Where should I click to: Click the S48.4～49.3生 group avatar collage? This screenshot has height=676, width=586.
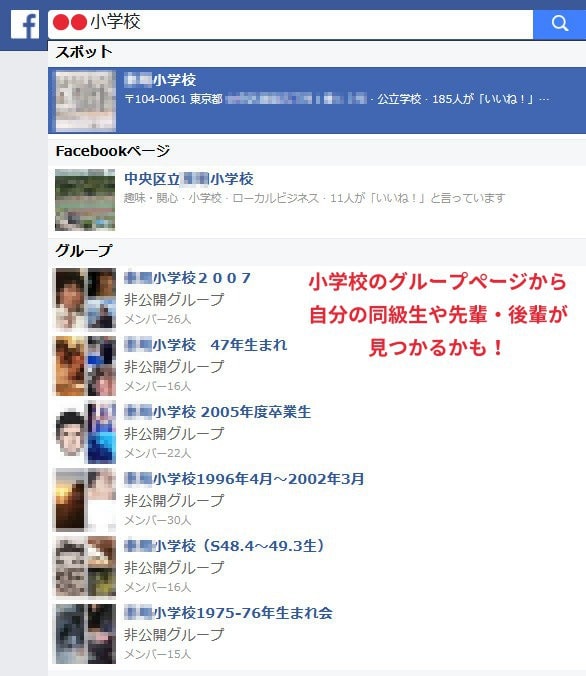(85, 567)
